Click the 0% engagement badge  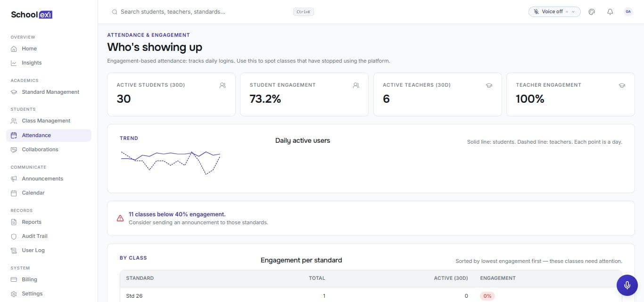click(x=487, y=296)
